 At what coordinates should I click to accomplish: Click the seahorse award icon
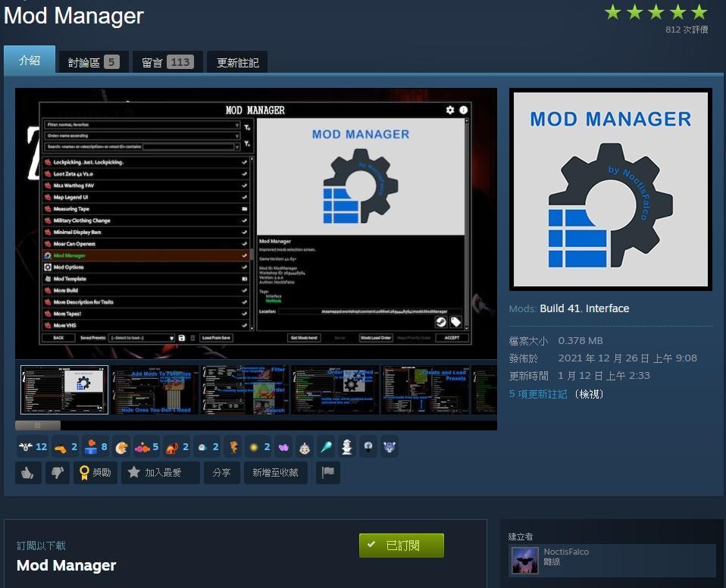coord(233,447)
